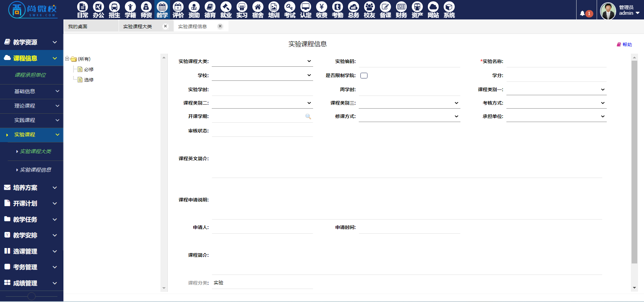This screenshot has height=302, width=644.
Task: Open the 就业 module icon
Action: [226, 10]
